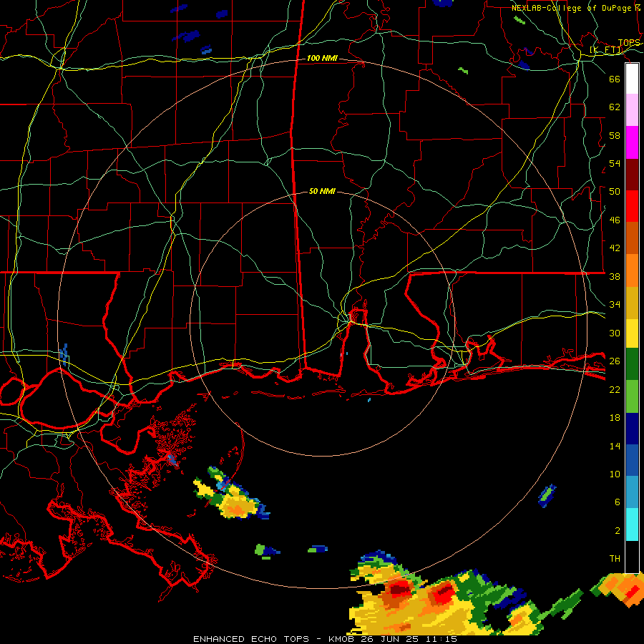Click the "38" scale label
Viewport: 644px width, 644px height.
(615, 276)
